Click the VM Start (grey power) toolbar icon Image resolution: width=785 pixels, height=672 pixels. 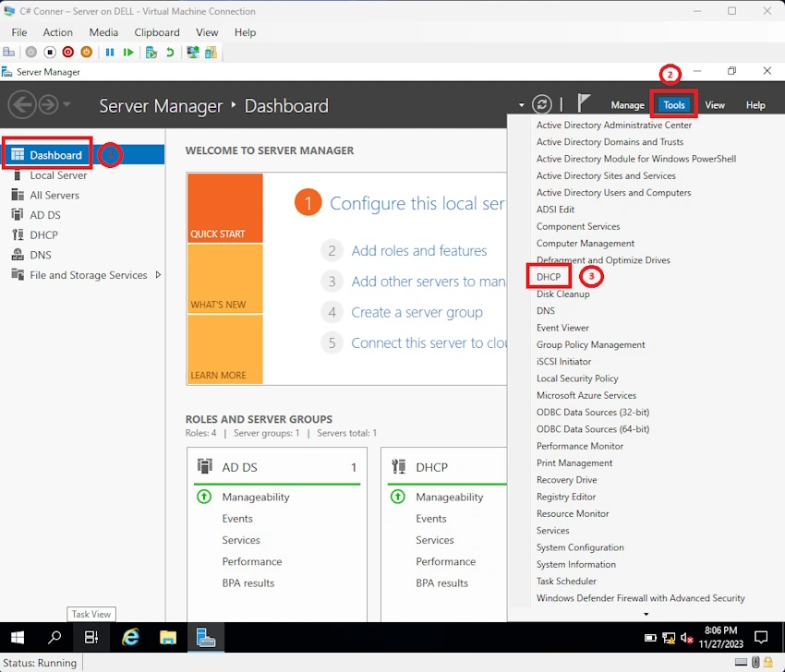pyautogui.click(x=31, y=52)
